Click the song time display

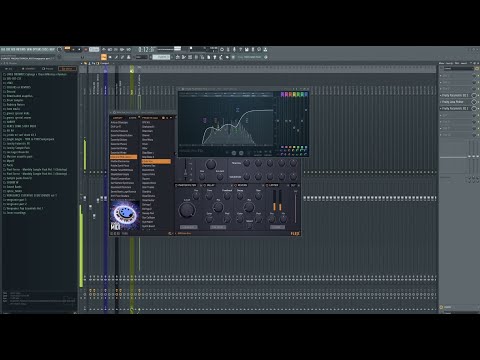pyautogui.click(x=146, y=49)
